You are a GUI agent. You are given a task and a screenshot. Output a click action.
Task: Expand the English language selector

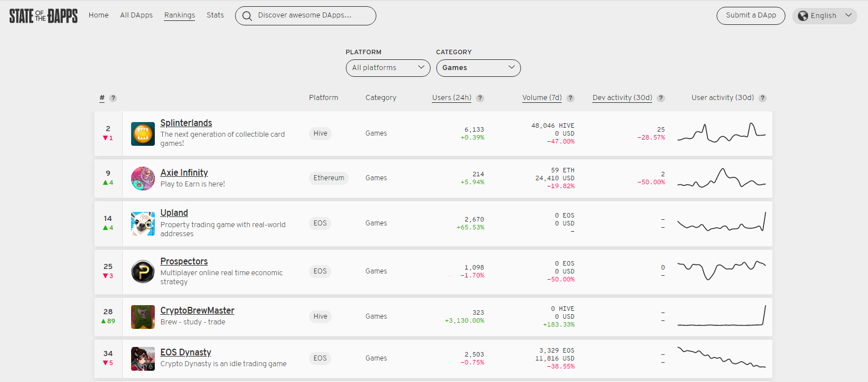(x=824, y=16)
